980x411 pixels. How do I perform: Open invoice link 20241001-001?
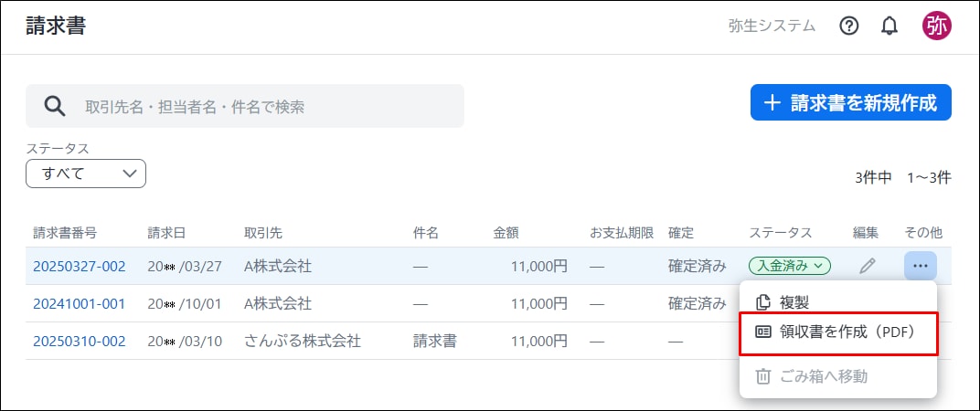tap(79, 304)
